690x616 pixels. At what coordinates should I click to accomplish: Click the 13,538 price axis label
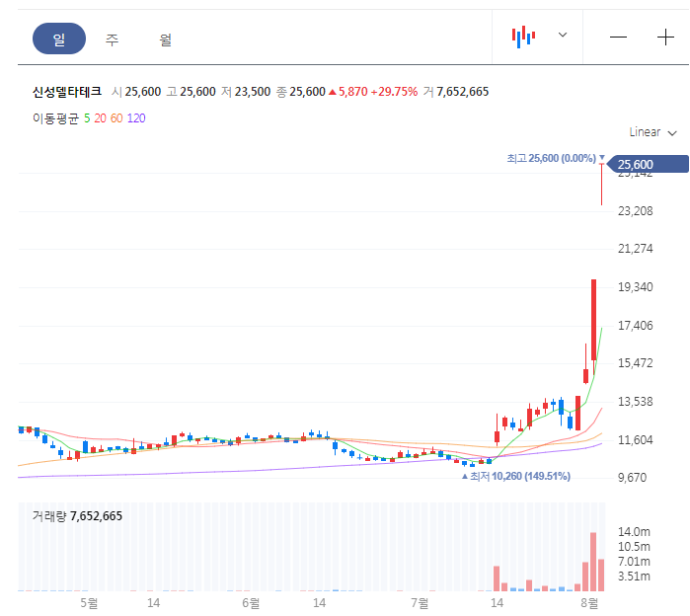(x=635, y=401)
